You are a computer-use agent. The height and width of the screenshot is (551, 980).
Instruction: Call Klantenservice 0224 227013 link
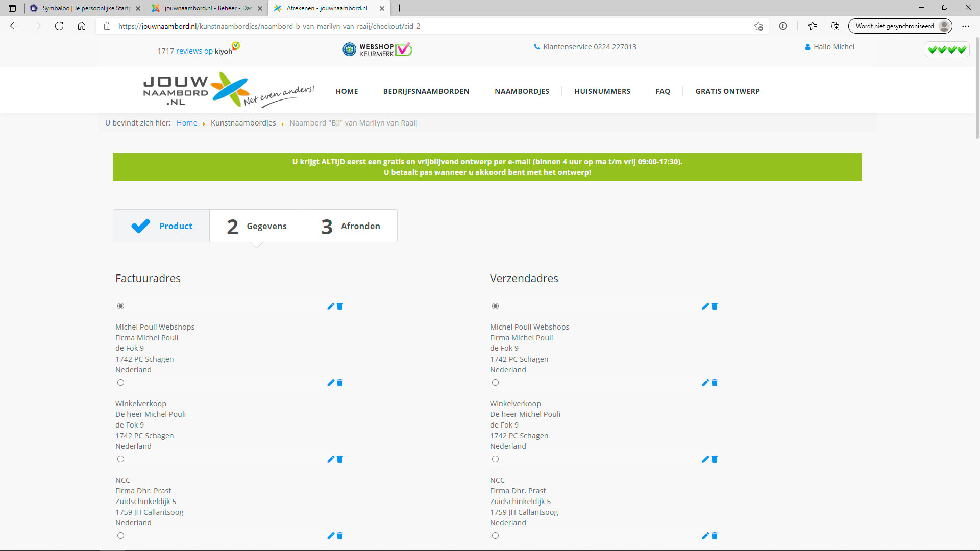coord(585,47)
